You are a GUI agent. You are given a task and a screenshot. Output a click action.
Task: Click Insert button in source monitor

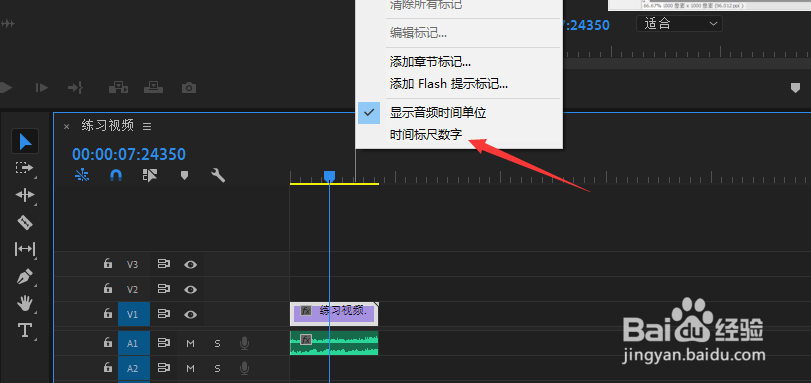coord(118,87)
